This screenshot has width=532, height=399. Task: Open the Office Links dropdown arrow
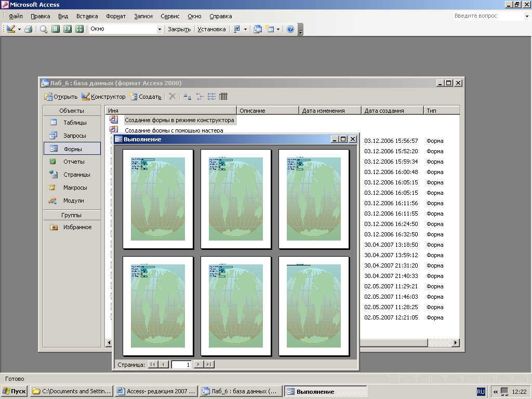coord(245,29)
